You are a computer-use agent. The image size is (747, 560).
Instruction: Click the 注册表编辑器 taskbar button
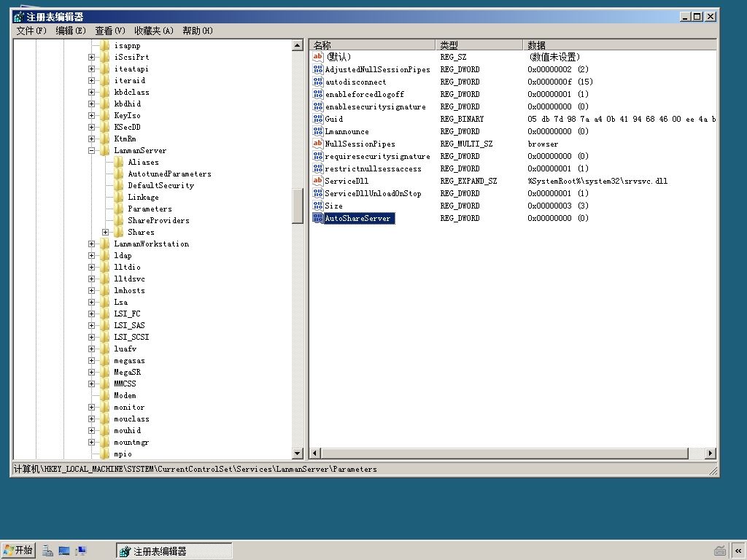click(174, 551)
